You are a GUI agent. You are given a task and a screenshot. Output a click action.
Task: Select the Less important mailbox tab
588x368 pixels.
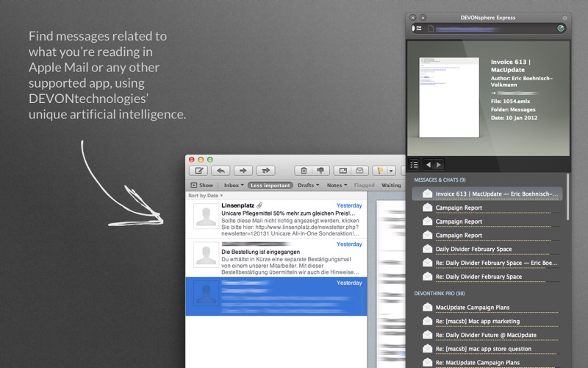tap(270, 185)
